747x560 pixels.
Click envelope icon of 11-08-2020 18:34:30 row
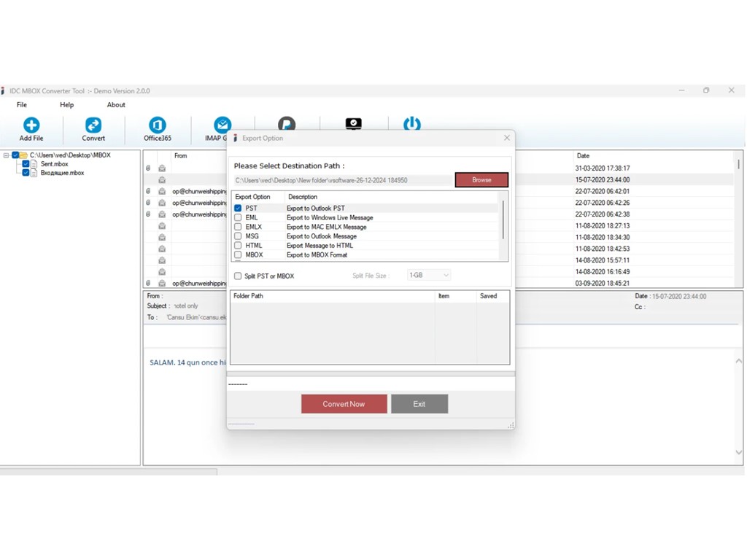[x=162, y=237]
